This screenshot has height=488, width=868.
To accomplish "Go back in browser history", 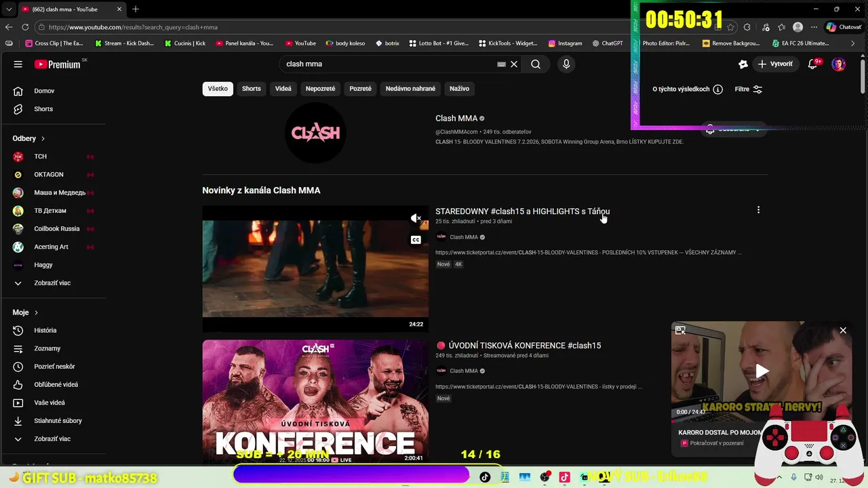I will [x=9, y=27].
